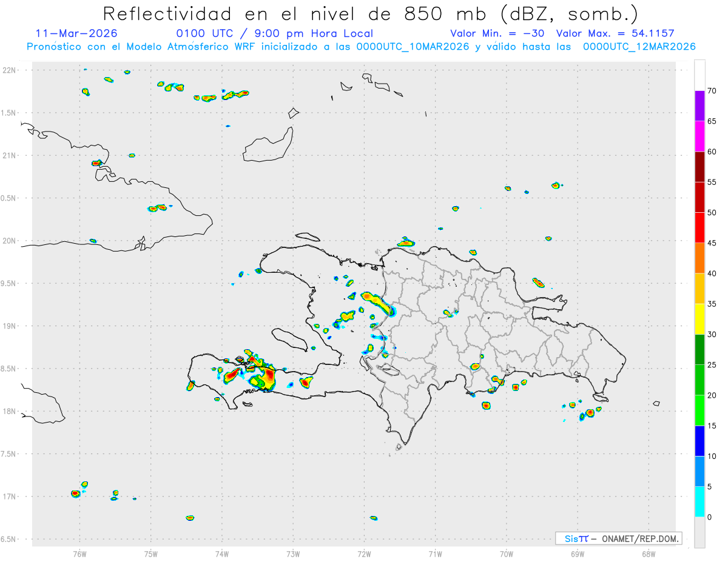Pick the orange 40–45 dBZ colorbar segment
The height and width of the screenshot is (562, 728).
click(x=699, y=258)
